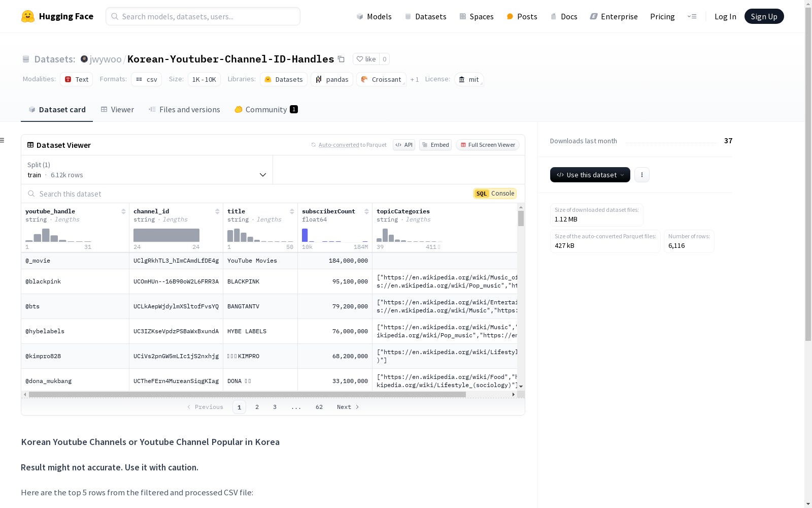Select the HYBE LABELS title cell
Image resolution: width=812 pixels, height=508 pixels.
point(260,331)
